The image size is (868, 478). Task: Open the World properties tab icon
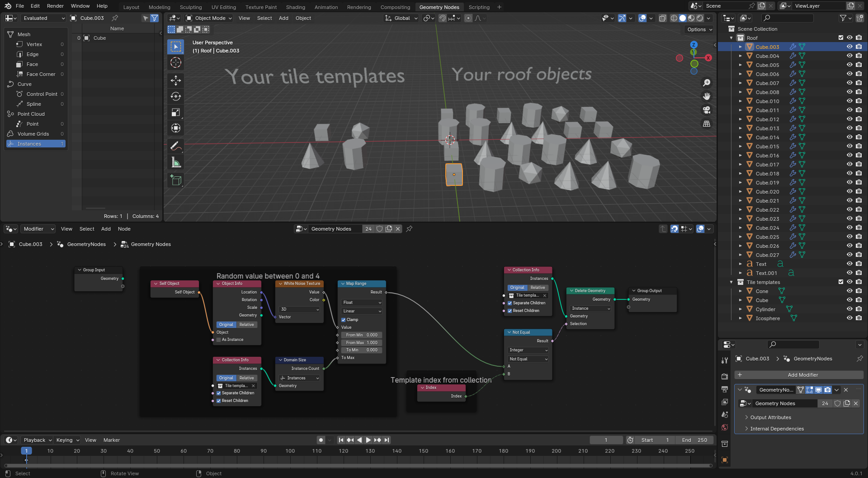click(x=725, y=427)
